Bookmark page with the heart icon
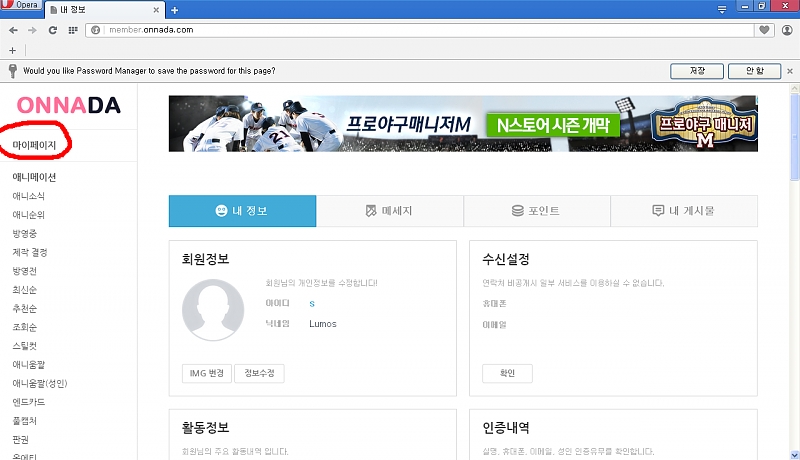 [765, 30]
